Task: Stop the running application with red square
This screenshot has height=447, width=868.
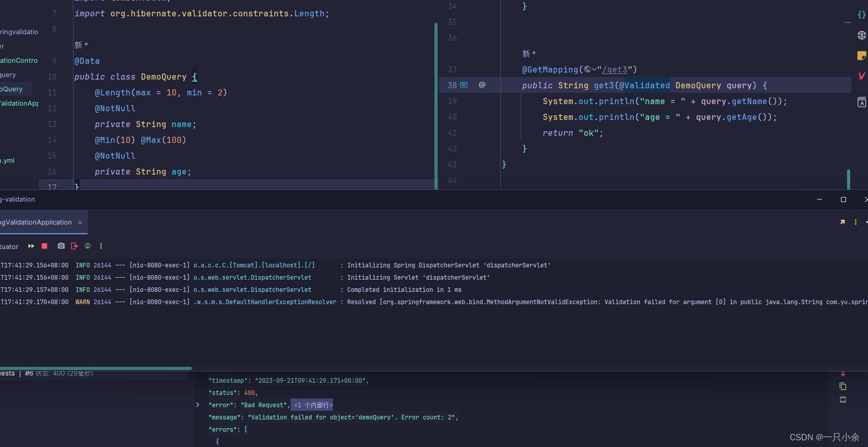Action: pyautogui.click(x=44, y=246)
